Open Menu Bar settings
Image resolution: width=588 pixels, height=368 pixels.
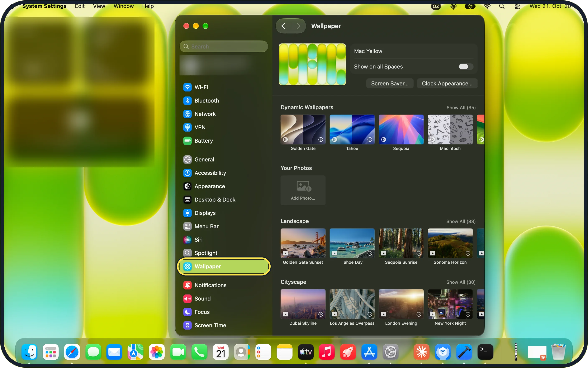224,226
